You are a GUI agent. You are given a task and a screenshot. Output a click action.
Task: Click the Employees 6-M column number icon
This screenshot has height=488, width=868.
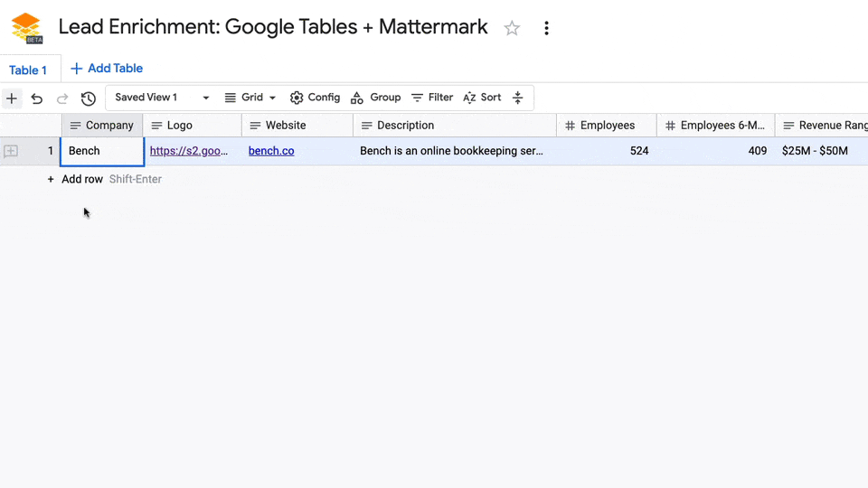point(670,126)
